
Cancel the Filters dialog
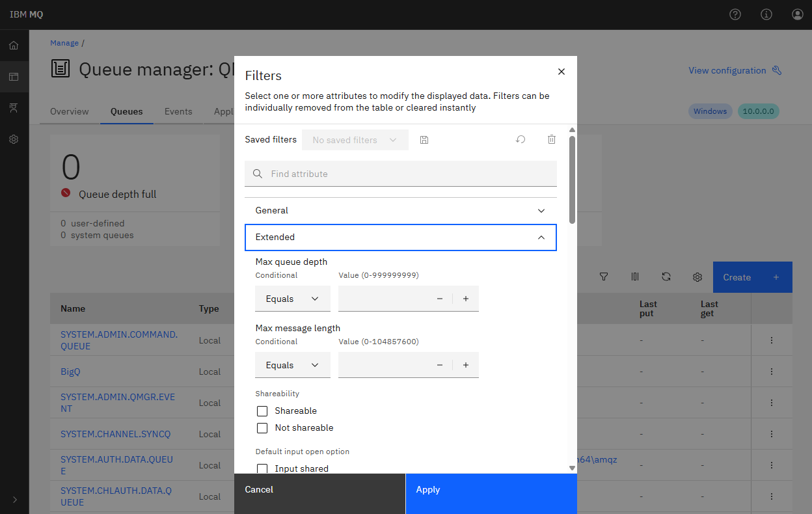pos(319,494)
